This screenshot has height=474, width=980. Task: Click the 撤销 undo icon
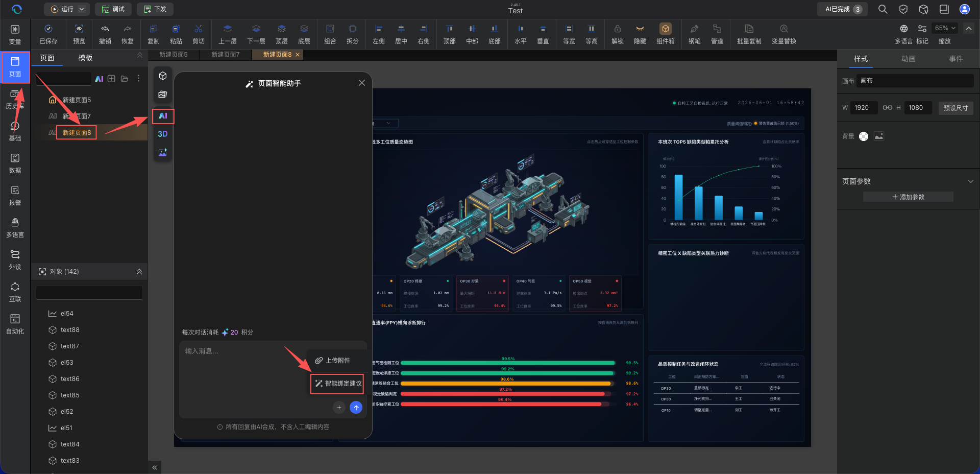coord(105,29)
